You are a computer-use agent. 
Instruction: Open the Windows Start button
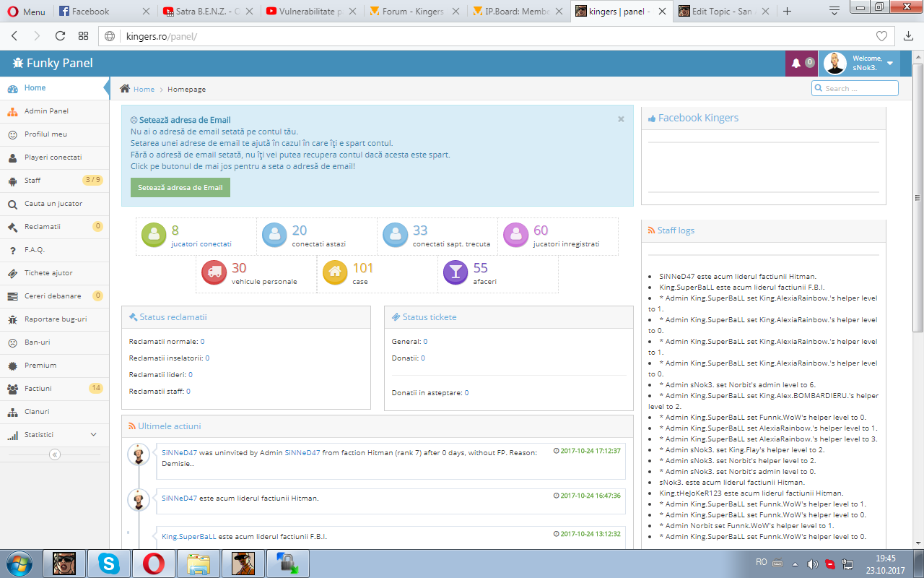[19, 563]
